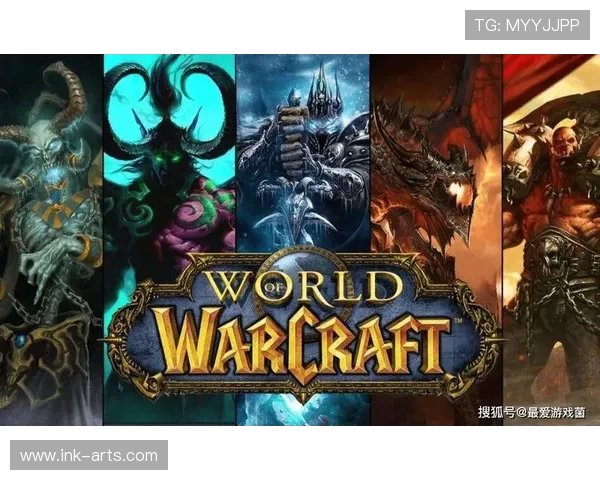Click the TG: MYYJJPP label
600x480 pixels.
(527, 24)
